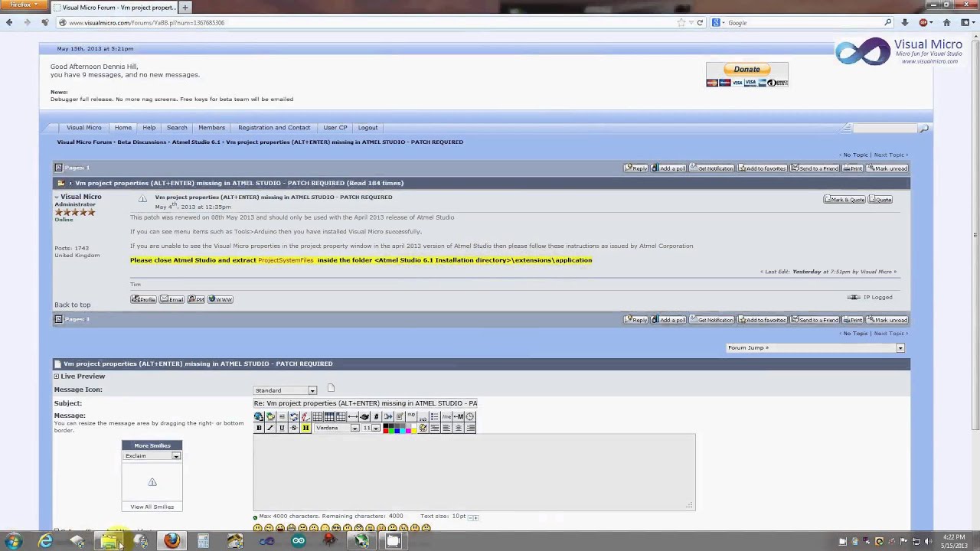Open Arduino from the Windows taskbar
This screenshot has height=551, width=980.
point(299,541)
